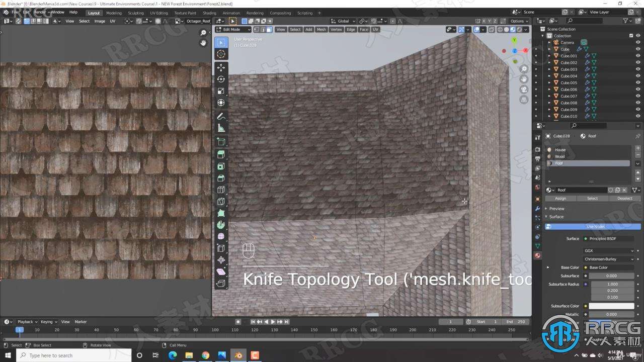Open the Modifier properties tab
Screen dimensions: 644x362
[537, 208]
